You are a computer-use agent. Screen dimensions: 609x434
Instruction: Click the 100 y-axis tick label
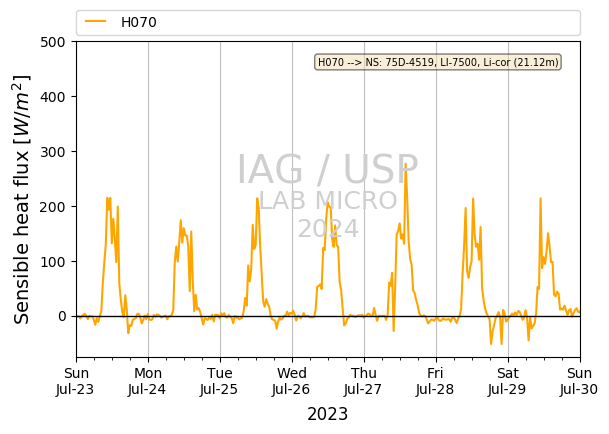[53, 262]
